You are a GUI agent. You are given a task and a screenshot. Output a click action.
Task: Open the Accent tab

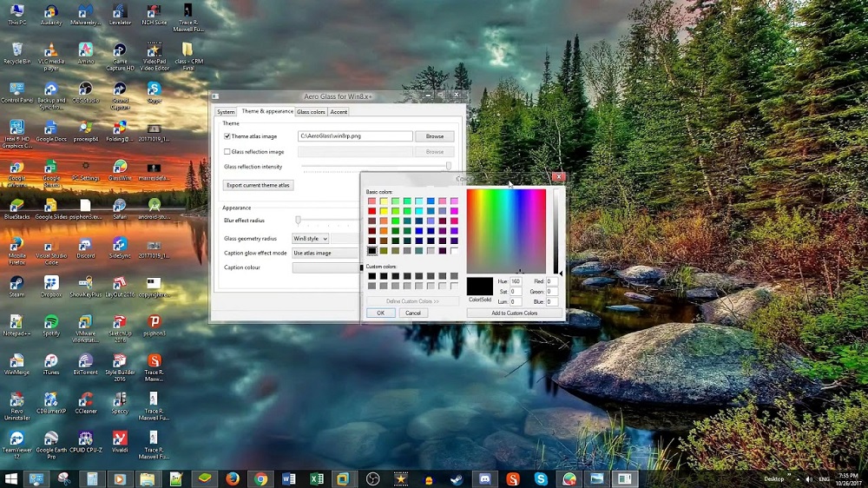point(339,112)
